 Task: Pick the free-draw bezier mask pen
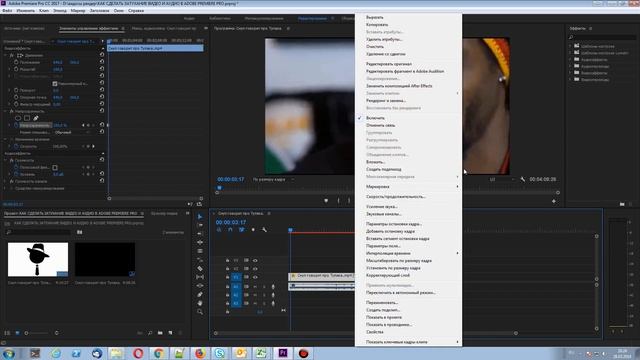(x=36, y=118)
